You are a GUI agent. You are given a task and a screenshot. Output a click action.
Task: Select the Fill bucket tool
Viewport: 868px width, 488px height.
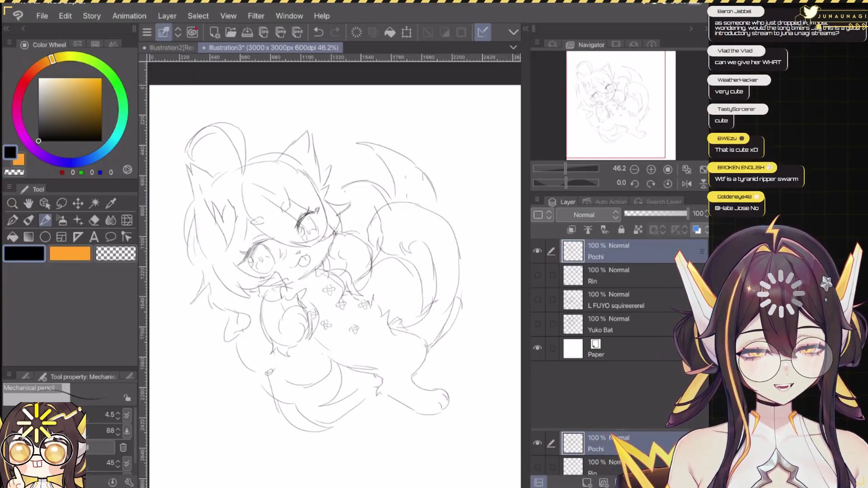pos(12,237)
